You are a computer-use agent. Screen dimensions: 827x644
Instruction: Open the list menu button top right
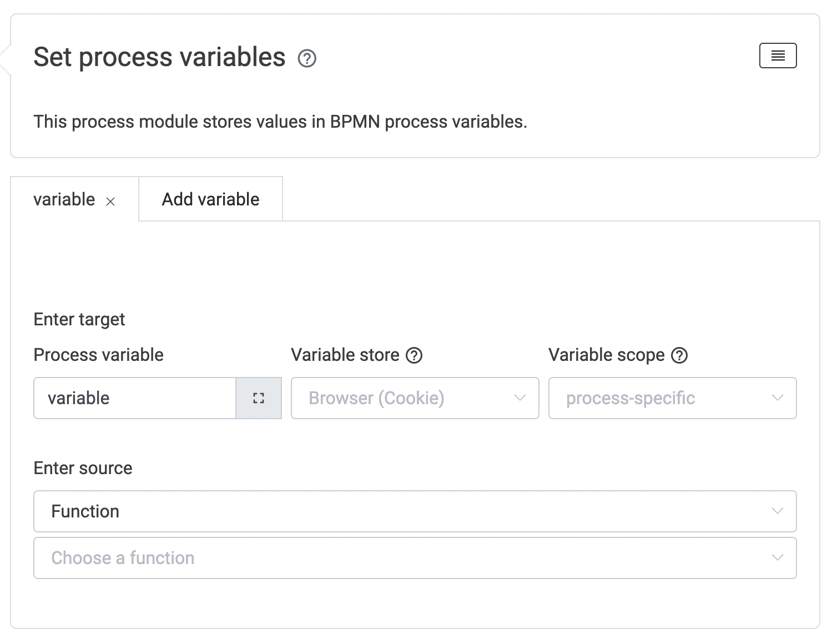pyautogui.click(x=778, y=56)
